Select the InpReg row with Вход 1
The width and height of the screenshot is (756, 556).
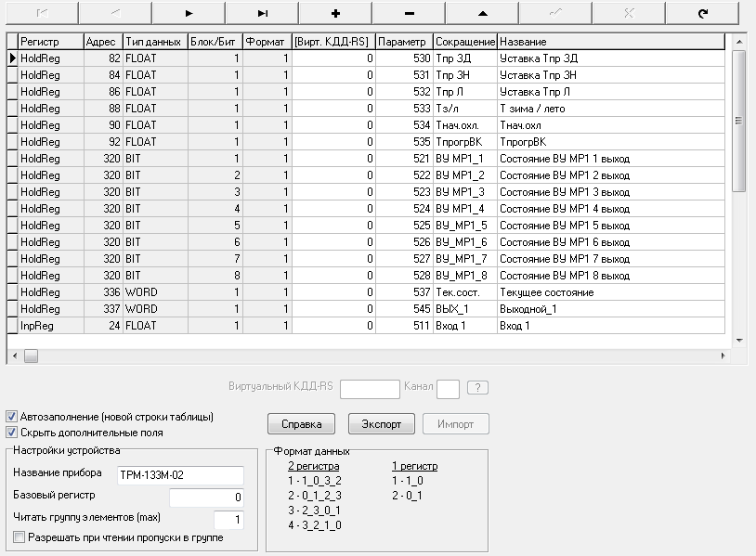coord(279,326)
